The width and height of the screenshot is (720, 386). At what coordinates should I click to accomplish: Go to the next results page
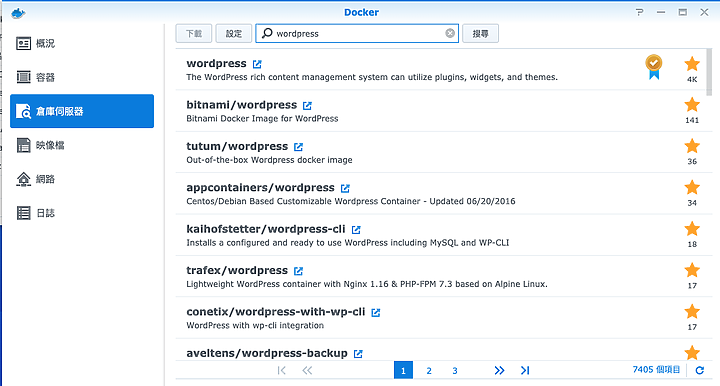click(499, 370)
